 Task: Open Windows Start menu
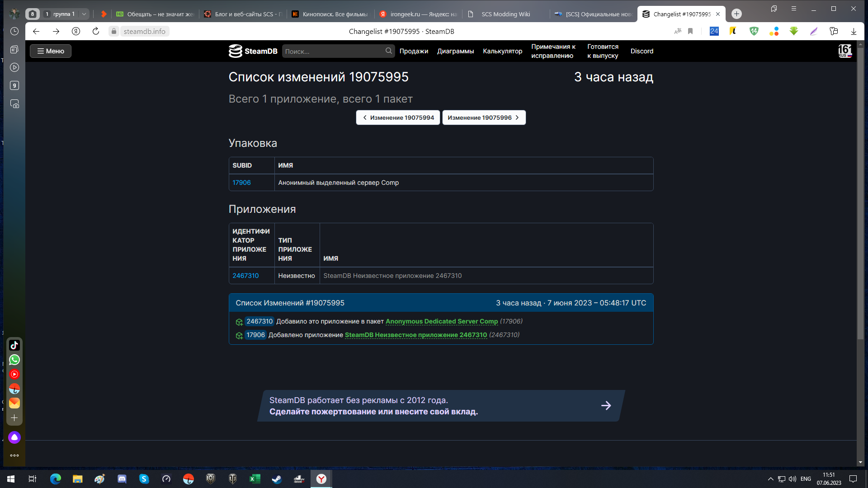coord(11,479)
